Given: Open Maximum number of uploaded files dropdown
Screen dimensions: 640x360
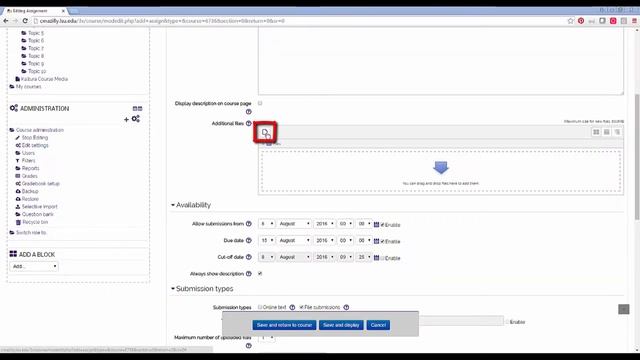Looking at the screenshot, I should [x=267, y=338].
